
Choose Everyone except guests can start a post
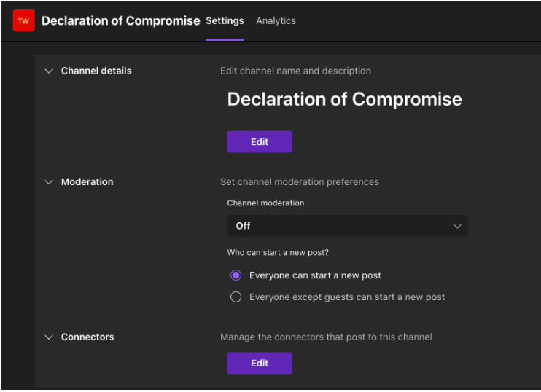point(236,297)
